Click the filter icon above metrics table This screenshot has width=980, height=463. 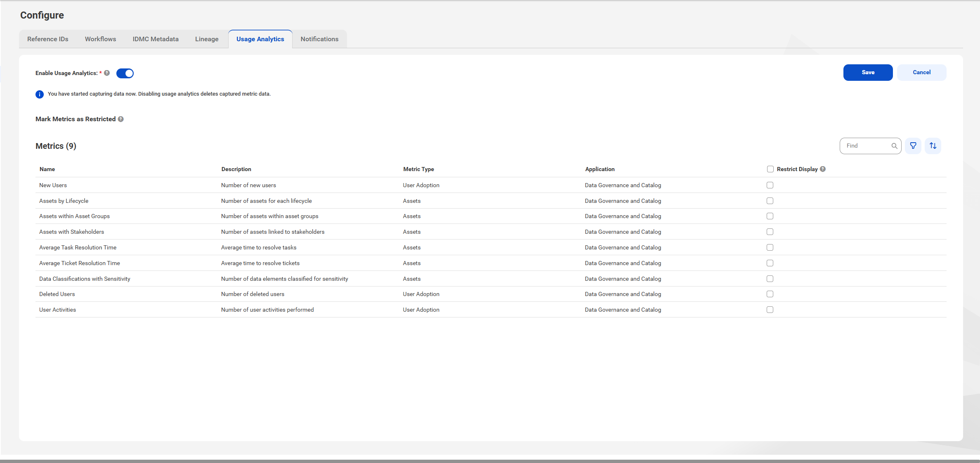[913, 146]
